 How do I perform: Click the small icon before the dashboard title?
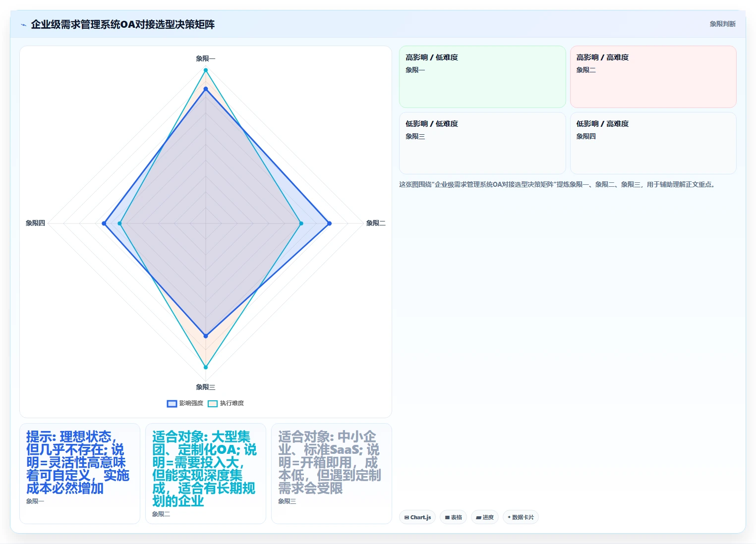23,25
